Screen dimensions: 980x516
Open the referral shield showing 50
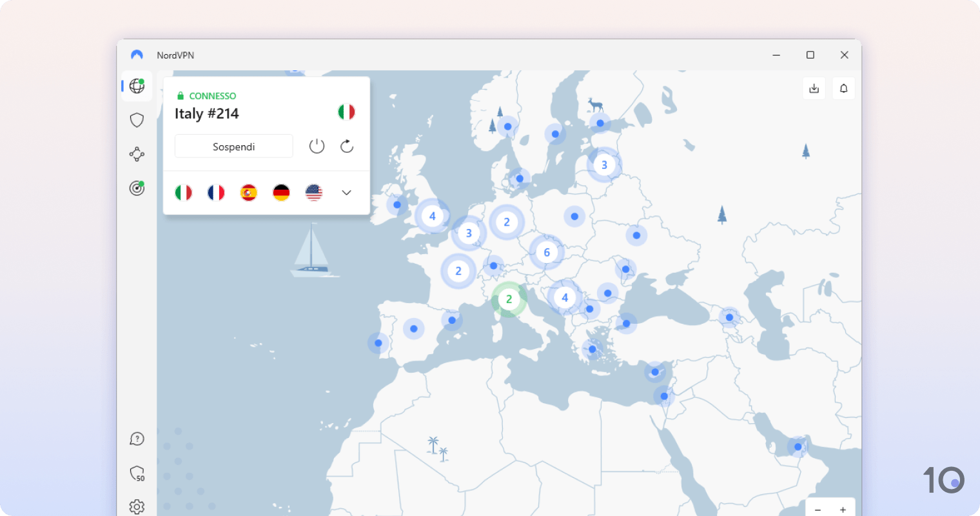click(x=136, y=474)
